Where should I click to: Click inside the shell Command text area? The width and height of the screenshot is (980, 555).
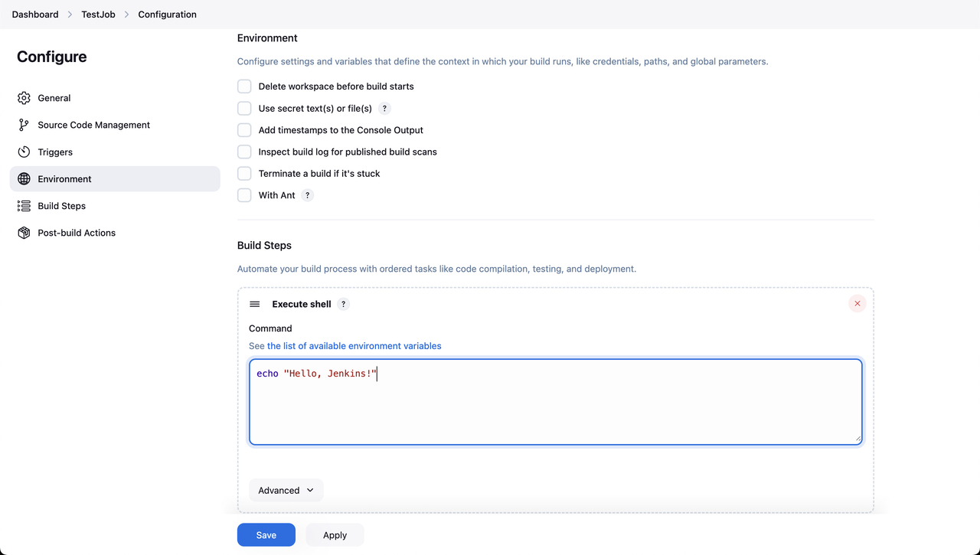[x=556, y=402]
